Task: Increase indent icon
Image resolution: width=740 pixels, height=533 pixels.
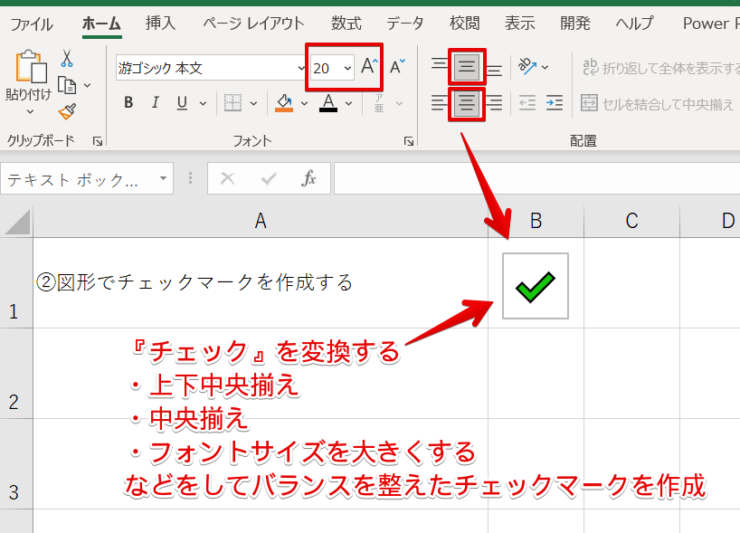Action: pyautogui.click(x=554, y=103)
